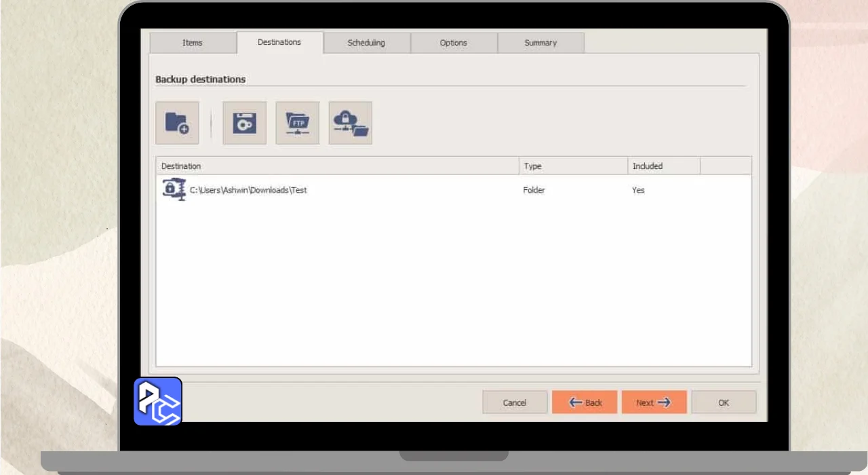Proceed using the Next button
Viewport: 868px width, 475px height.
tap(654, 402)
